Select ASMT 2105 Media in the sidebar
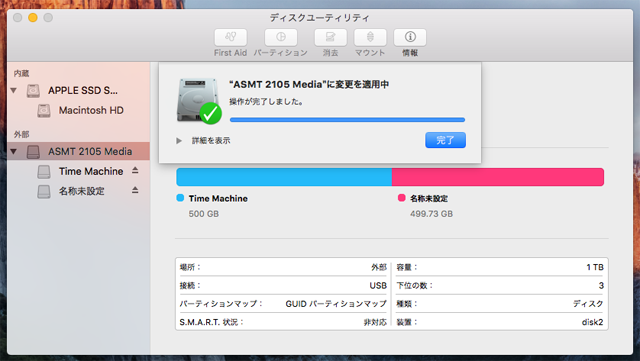 point(90,152)
